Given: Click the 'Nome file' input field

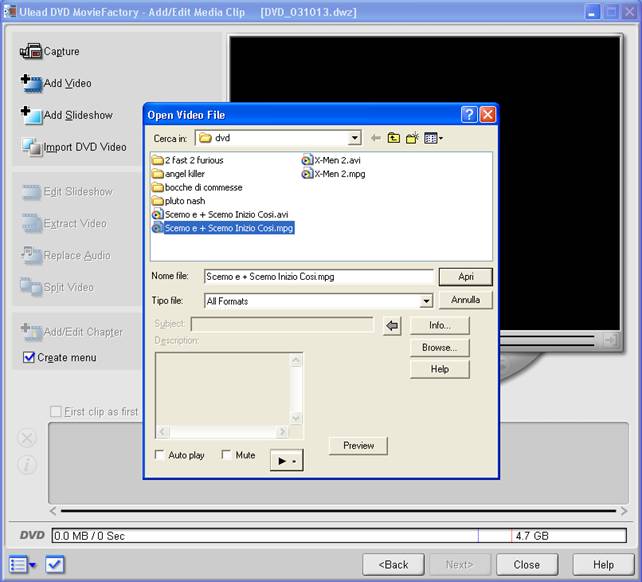Looking at the screenshot, I should (319, 276).
